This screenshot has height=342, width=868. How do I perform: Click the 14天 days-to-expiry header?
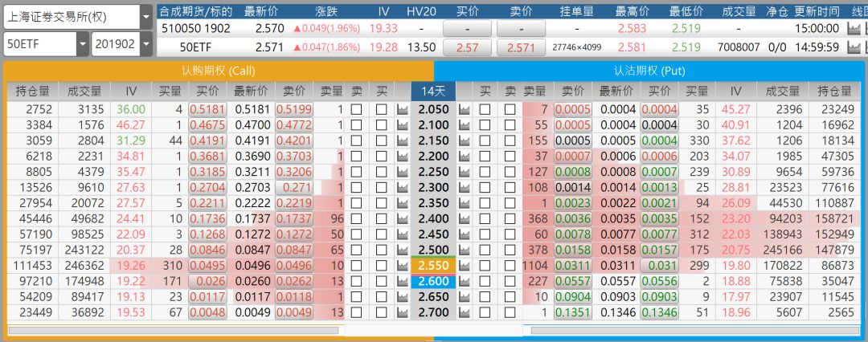(433, 91)
